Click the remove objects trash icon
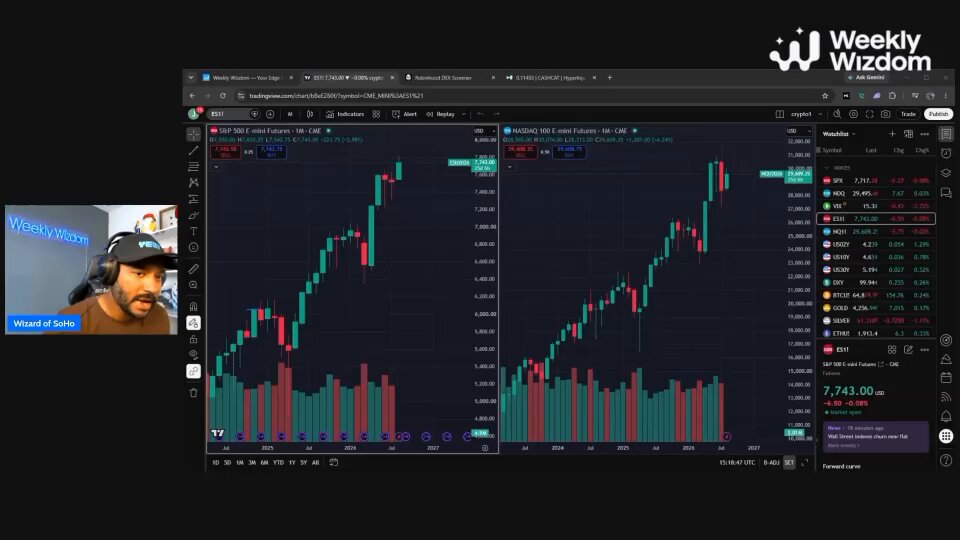The height and width of the screenshot is (540, 960). [193, 392]
